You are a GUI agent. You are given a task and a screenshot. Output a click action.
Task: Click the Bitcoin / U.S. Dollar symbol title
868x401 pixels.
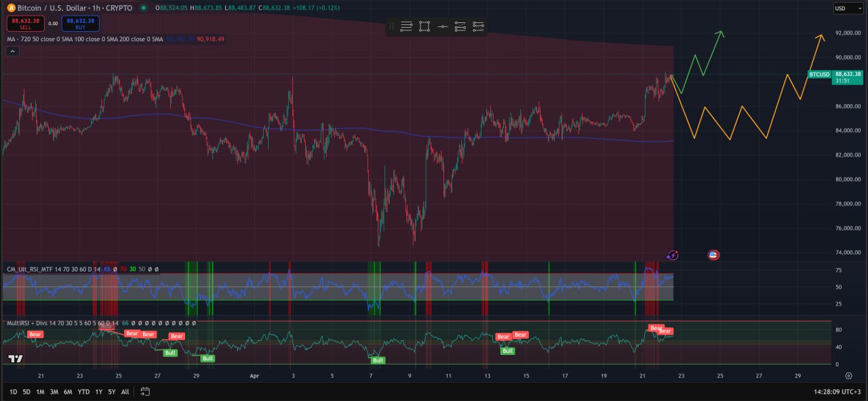[x=54, y=8]
